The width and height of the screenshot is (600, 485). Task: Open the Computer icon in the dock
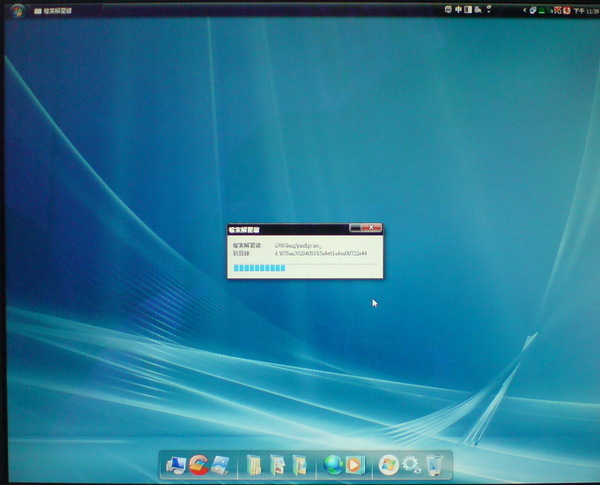coord(176,465)
